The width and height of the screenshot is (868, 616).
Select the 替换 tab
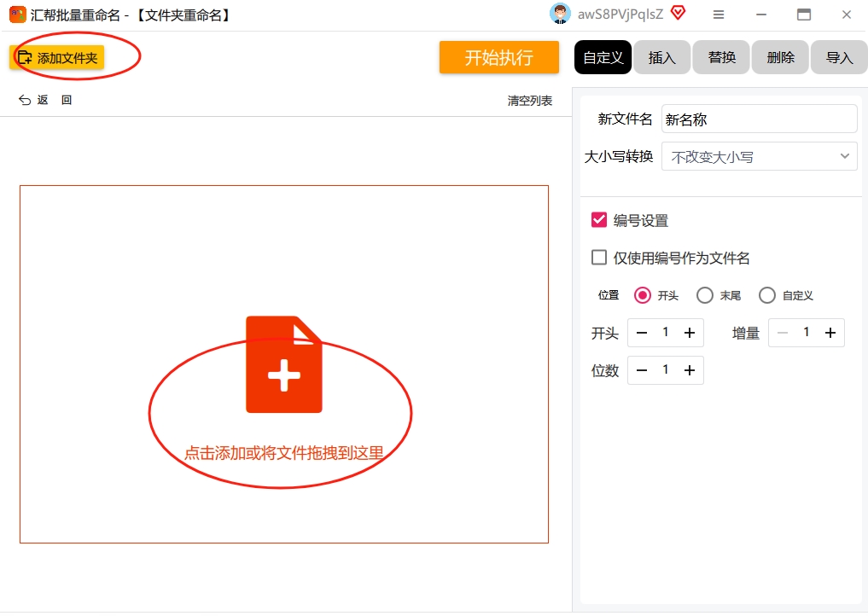point(721,57)
